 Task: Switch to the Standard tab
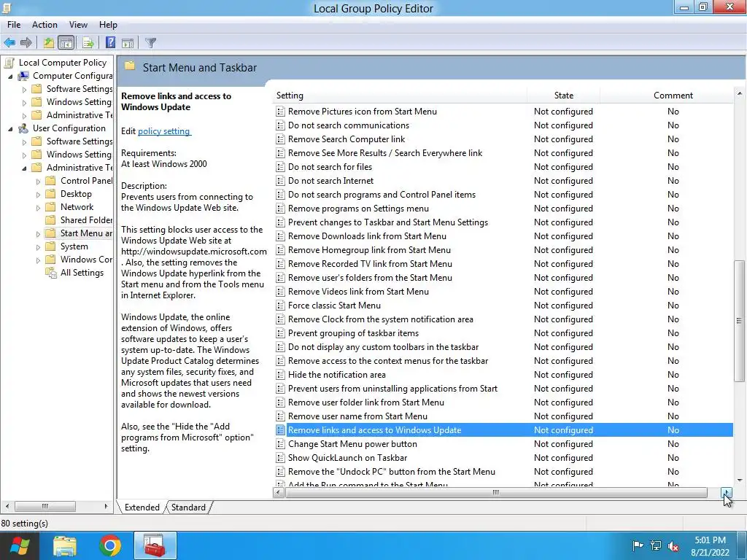(189, 507)
